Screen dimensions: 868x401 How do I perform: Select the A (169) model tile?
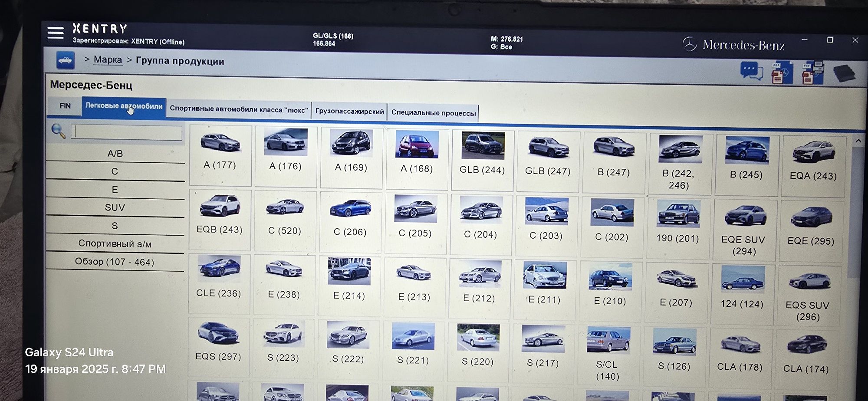click(351, 158)
